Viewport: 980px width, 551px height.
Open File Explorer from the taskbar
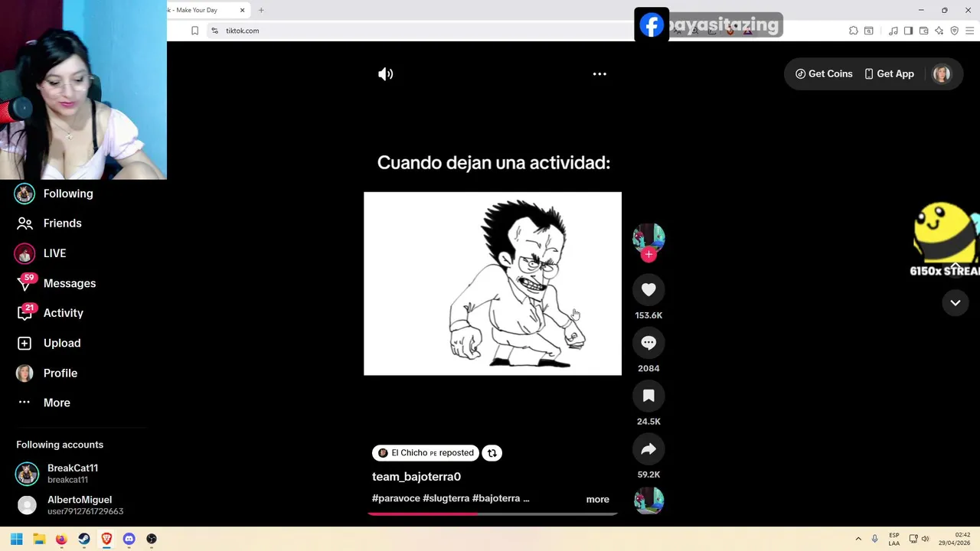pos(39,539)
